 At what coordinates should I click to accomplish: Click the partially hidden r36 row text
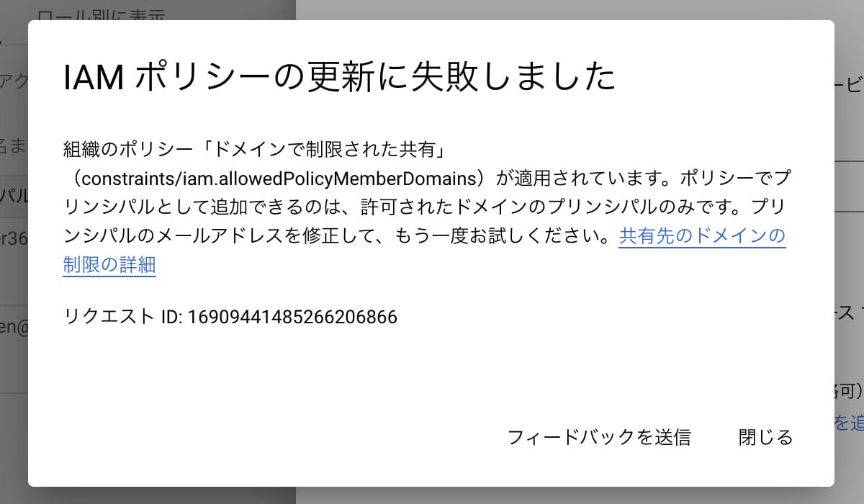tap(14, 238)
